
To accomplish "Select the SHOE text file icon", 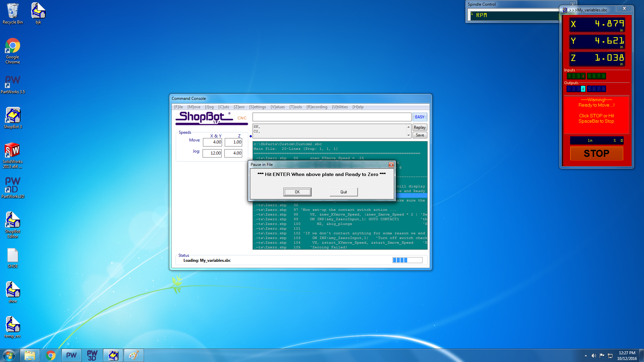I will point(13,258).
